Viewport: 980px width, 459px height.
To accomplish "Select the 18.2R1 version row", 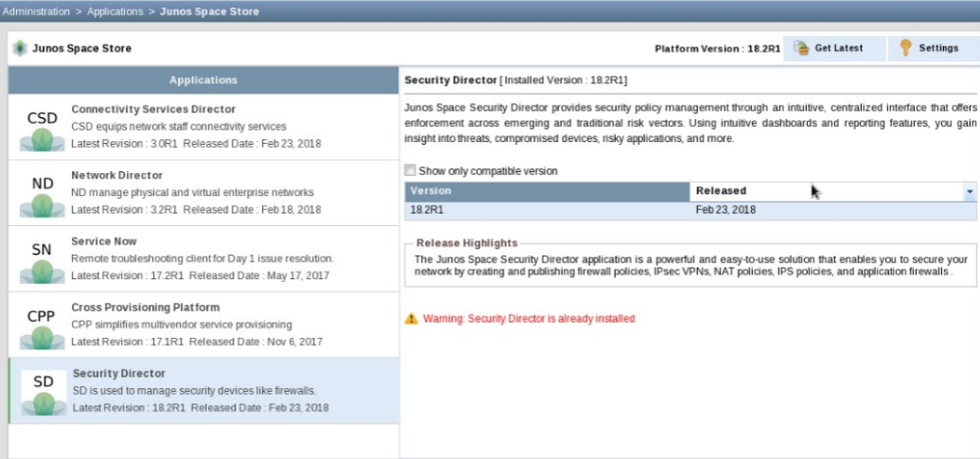I will (689, 210).
